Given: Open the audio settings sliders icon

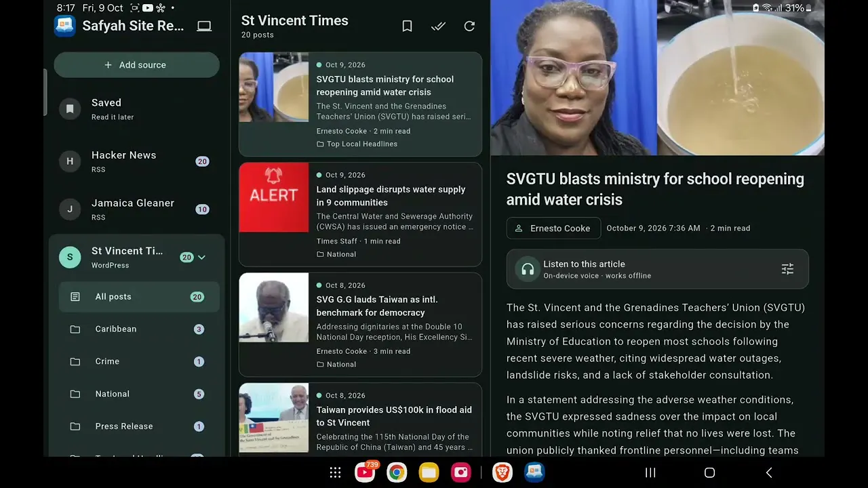Looking at the screenshot, I should (x=787, y=269).
